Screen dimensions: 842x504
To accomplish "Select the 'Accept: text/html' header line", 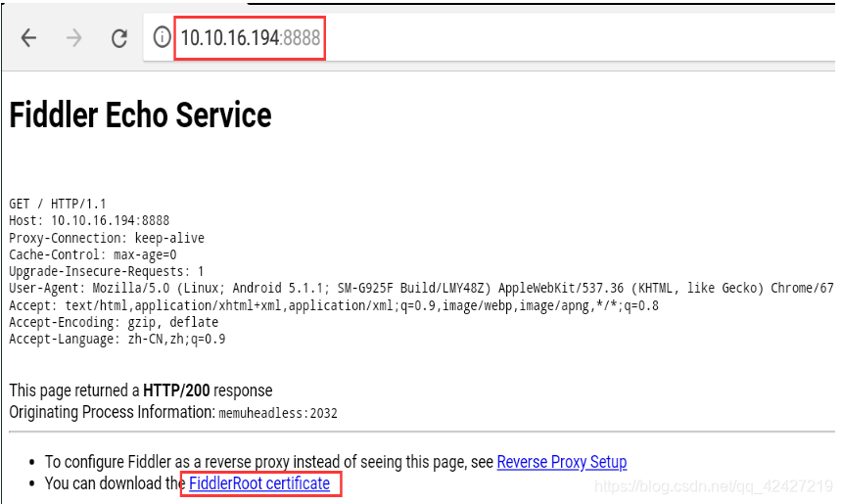I will [x=334, y=305].
